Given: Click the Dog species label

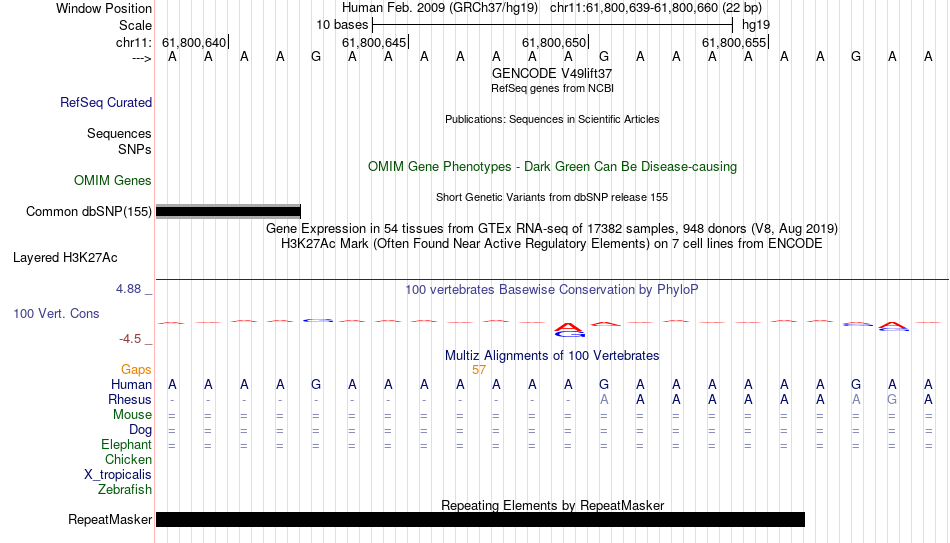Looking at the screenshot, I should pos(141,430).
